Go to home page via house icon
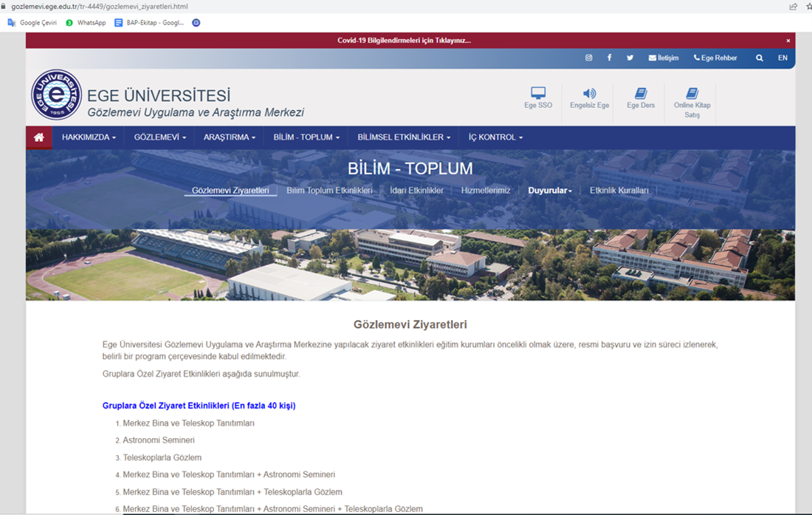Image resolution: width=812 pixels, height=515 pixels. tap(38, 137)
